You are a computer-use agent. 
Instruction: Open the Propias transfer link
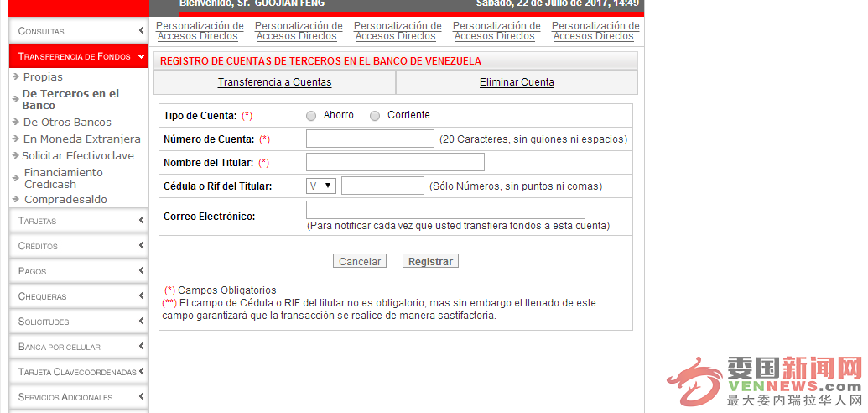43,77
